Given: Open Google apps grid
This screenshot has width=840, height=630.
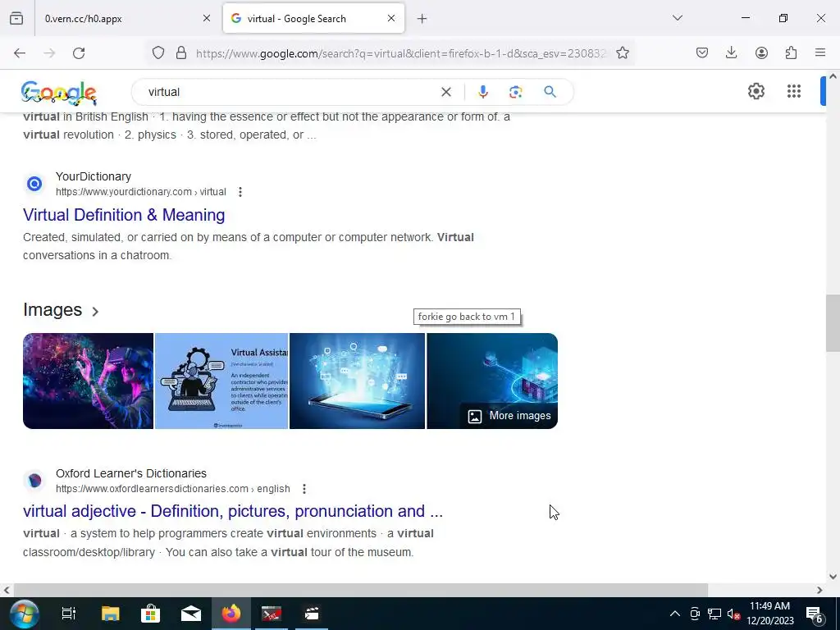Looking at the screenshot, I should coord(794,91).
